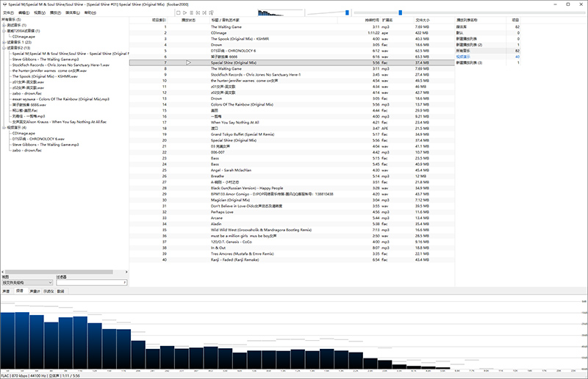Select tree item Steve Gibbons - The Waiting Game.mp3 under 试音音乐2
The width and height of the screenshot is (588, 379).
point(46,59)
